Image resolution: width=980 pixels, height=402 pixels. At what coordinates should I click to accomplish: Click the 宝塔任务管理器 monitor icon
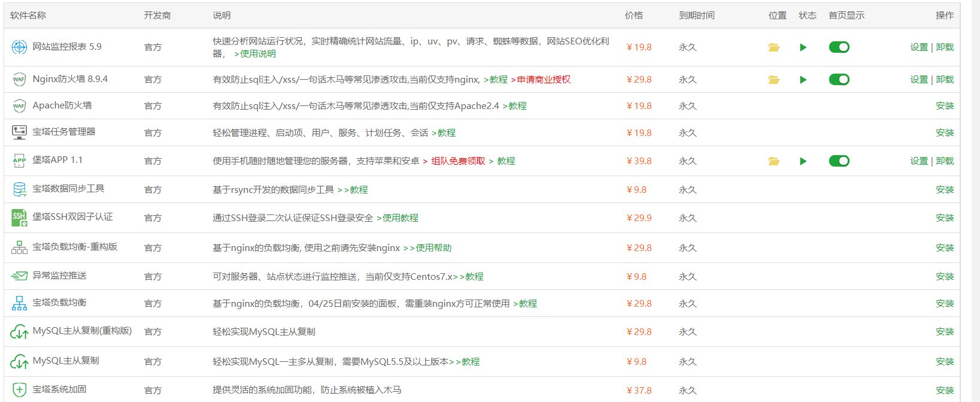tap(19, 132)
